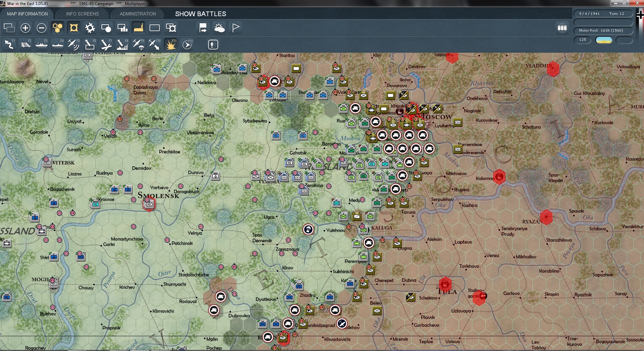644x351 pixels.
Task: Select the F6 bomb rectangle target mode
Action: pyautogui.click(x=90, y=44)
